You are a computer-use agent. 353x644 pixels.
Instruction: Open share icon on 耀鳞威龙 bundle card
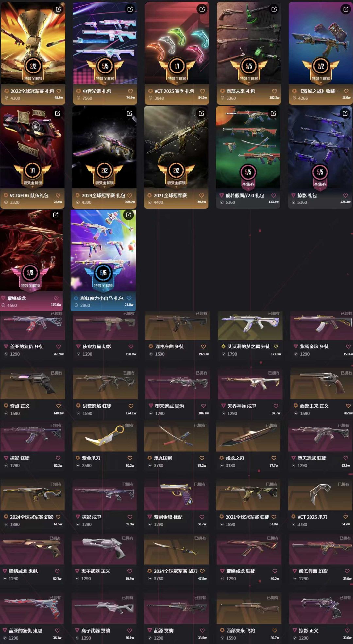pyautogui.click(x=56, y=215)
